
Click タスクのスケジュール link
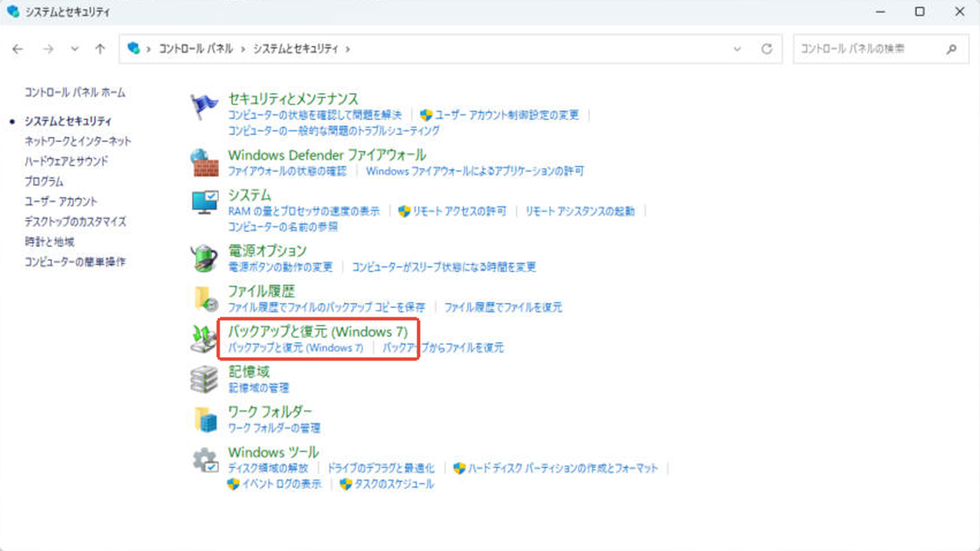394,484
